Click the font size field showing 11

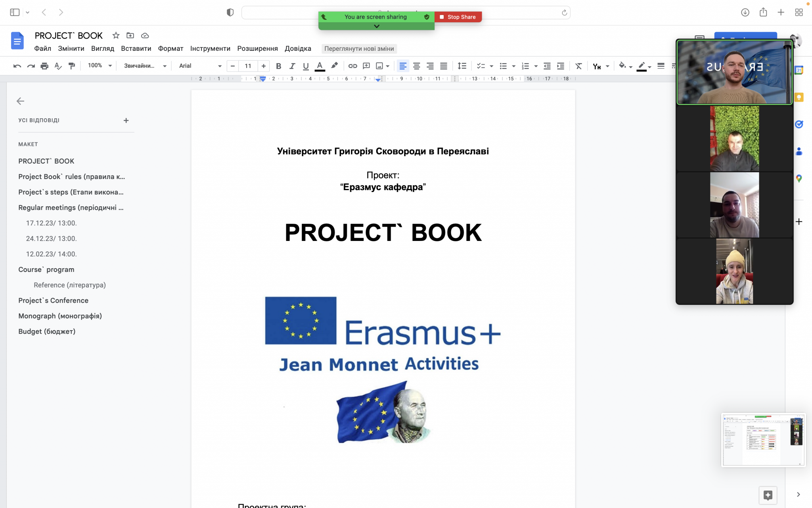[248, 66]
